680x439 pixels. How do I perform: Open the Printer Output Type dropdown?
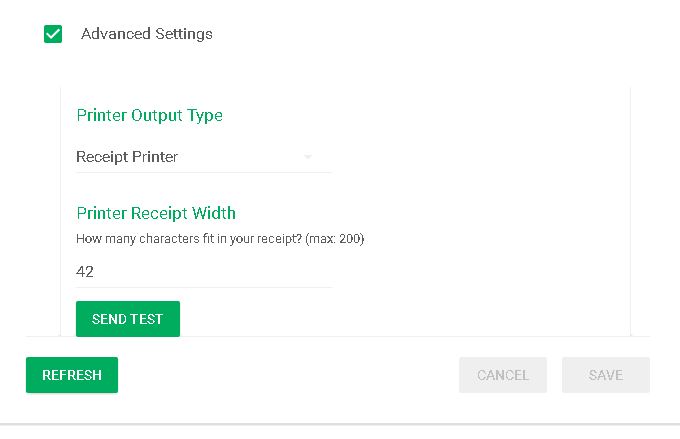click(x=203, y=157)
